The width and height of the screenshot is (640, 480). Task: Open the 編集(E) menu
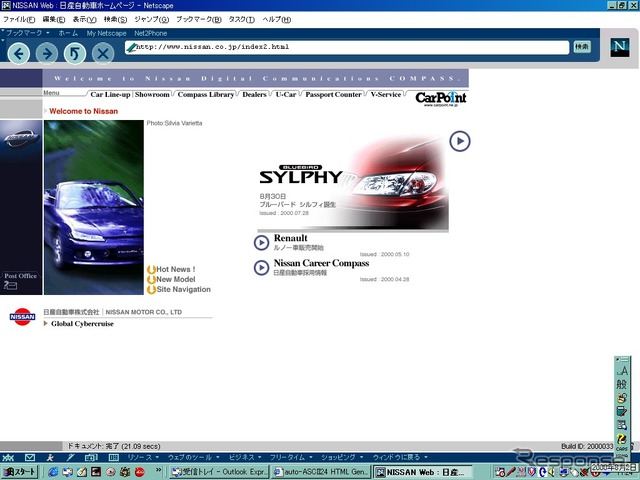click(x=53, y=19)
